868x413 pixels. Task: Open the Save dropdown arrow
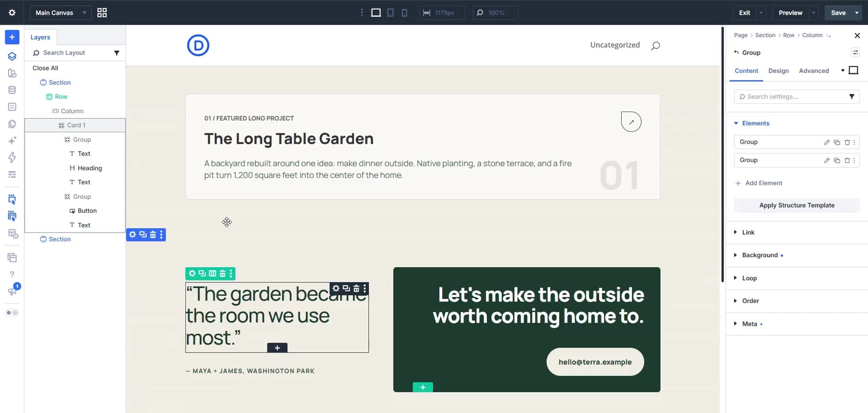point(857,13)
